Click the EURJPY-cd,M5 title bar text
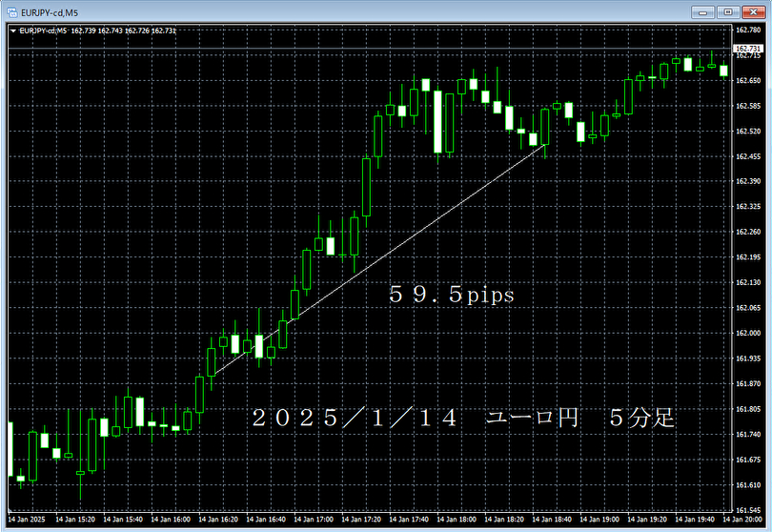 pos(50,12)
